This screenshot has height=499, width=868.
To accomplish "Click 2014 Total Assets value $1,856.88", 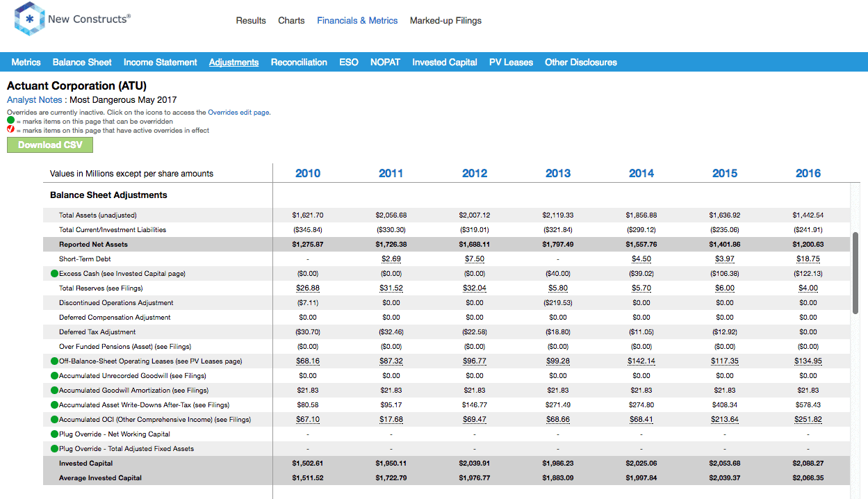I will point(641,215).
